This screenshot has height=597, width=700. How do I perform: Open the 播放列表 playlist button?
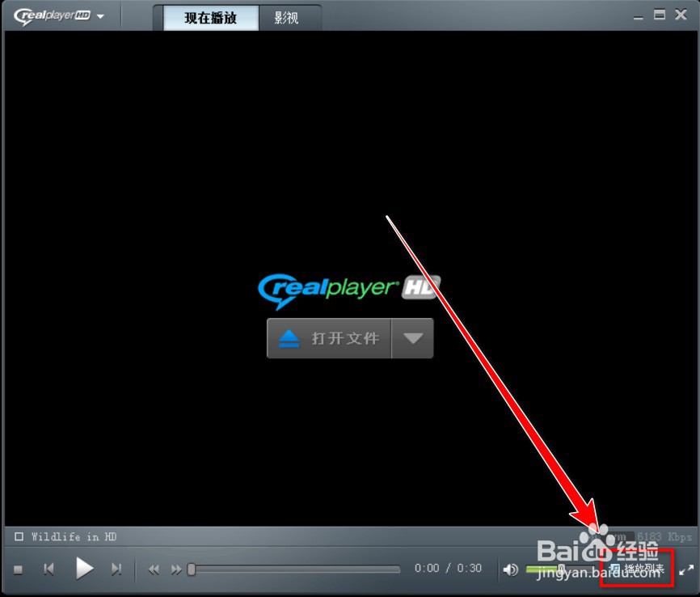tap(637, 569)
